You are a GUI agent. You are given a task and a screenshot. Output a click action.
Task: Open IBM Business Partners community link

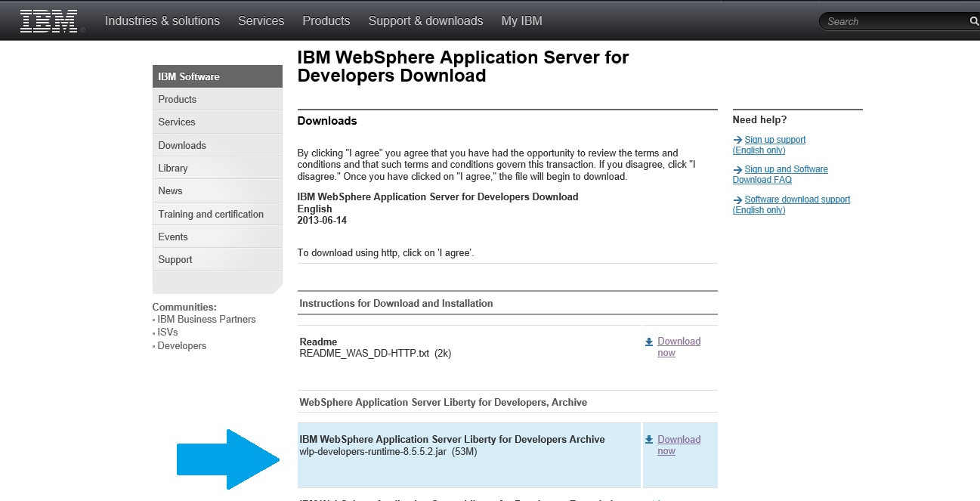coord(206,319)
